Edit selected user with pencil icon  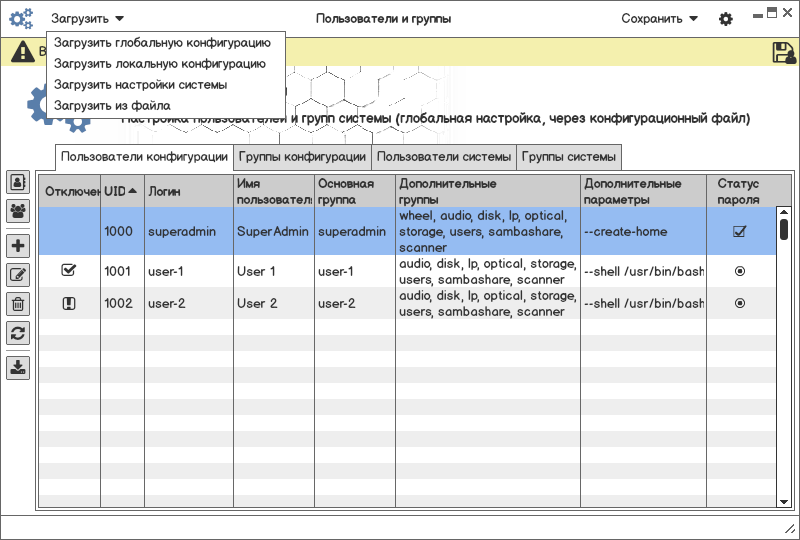tap(18, 275)
